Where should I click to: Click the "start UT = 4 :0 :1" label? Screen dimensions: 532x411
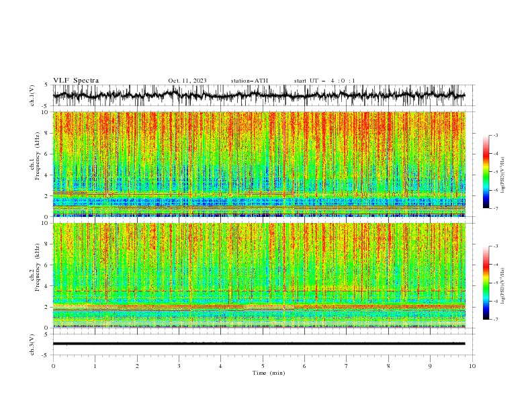(x=324, y=81)
